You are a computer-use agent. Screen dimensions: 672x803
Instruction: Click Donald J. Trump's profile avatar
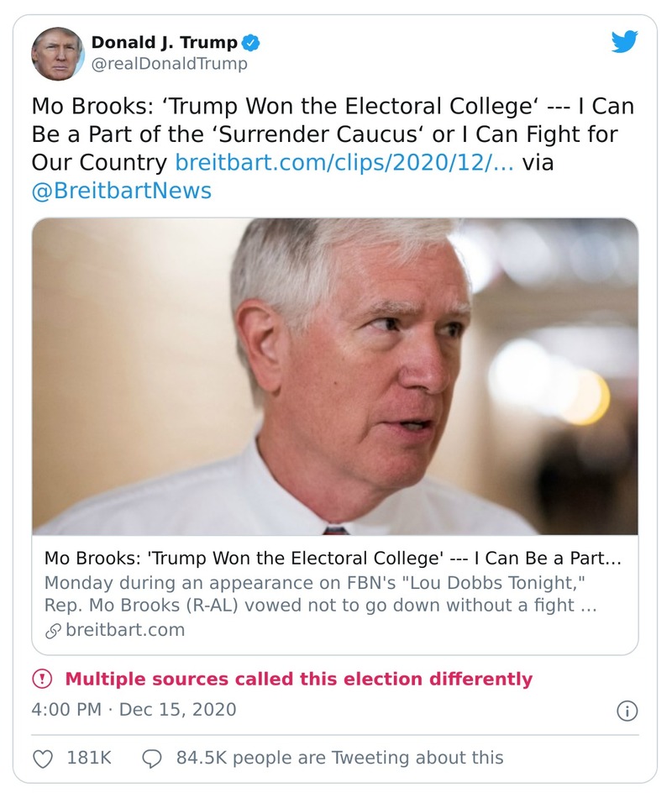(x=58, y=53)
